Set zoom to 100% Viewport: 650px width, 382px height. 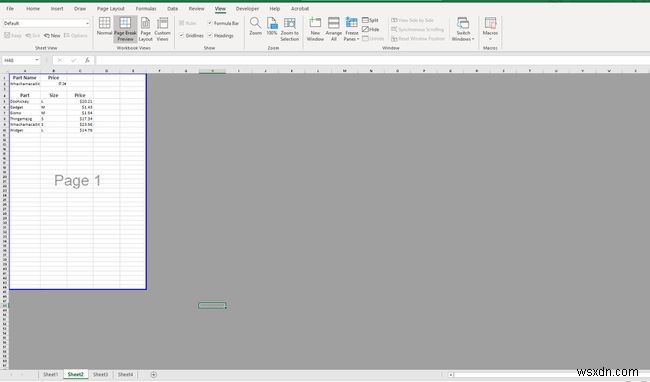[x=272, y=27]
